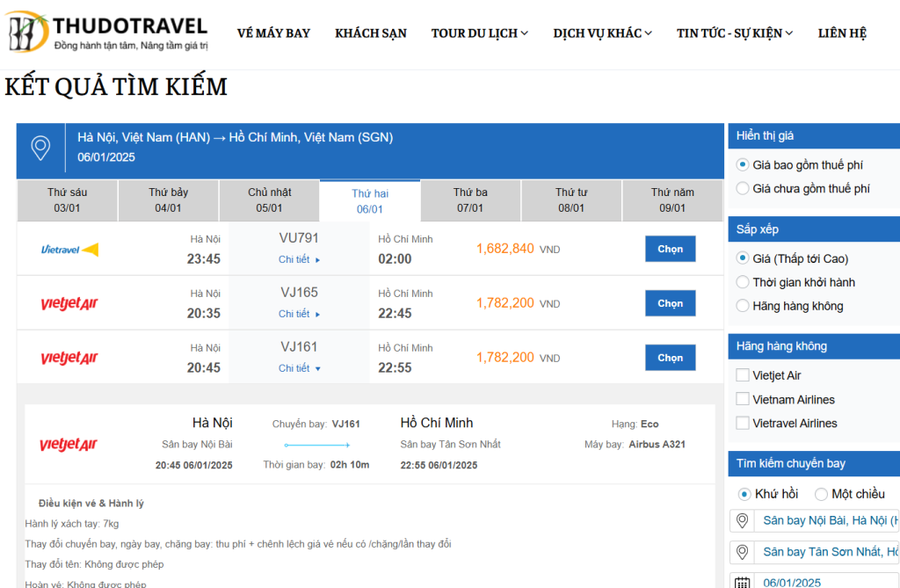
Task: Click Vietjet Air logo in VJ161 details
Action: [x=69, y=445]
